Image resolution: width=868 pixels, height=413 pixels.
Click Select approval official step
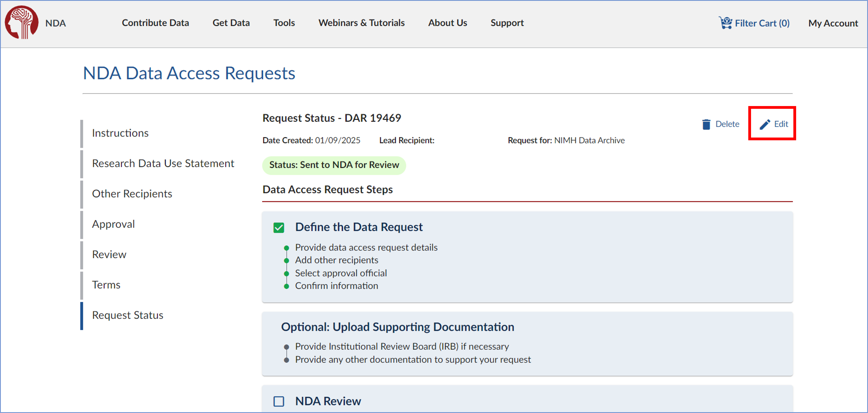click(341, 273)
